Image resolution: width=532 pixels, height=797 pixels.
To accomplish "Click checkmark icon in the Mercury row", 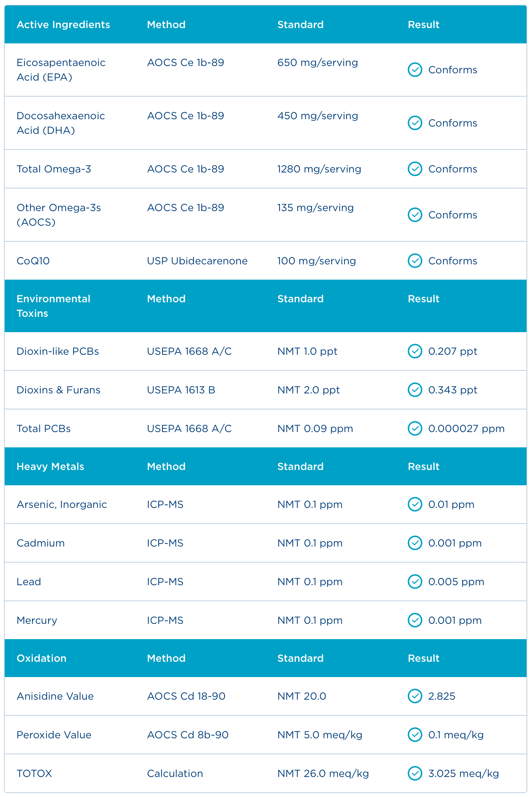I will pos(415,620).
